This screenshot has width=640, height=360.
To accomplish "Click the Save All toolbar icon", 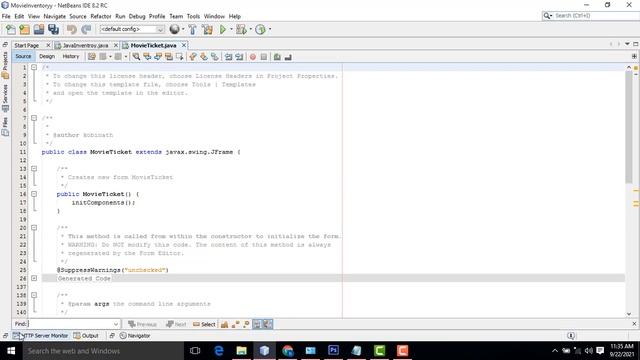I will (53, 29).
